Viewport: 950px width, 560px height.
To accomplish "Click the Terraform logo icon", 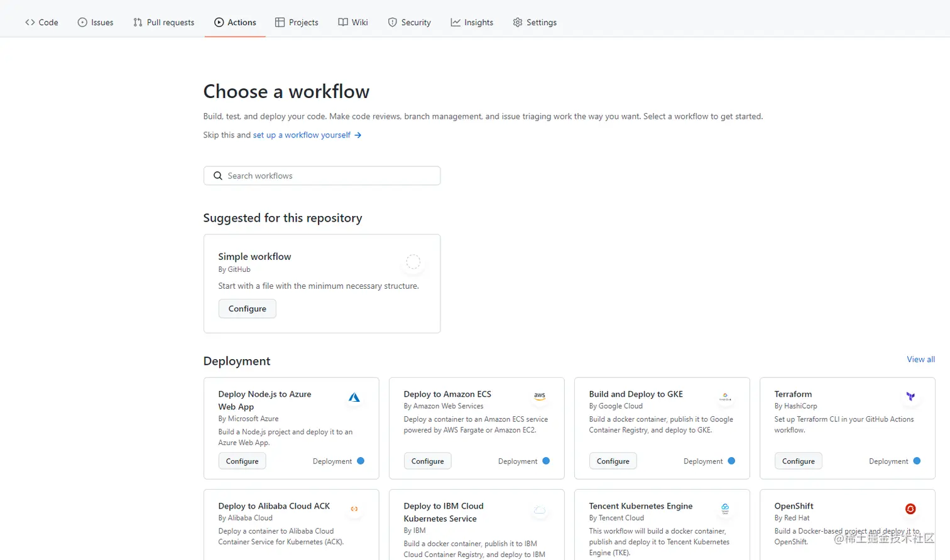I will point(910,397).
